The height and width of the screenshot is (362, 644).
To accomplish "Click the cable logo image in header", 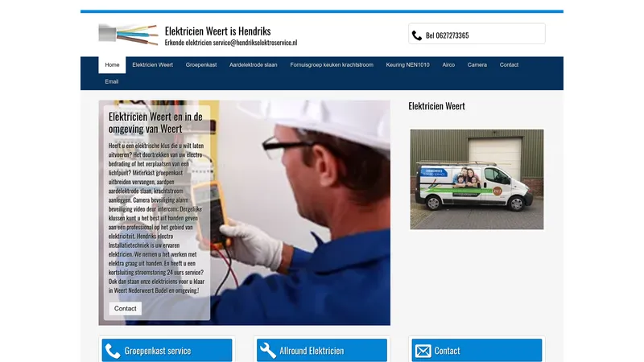I will click(x=129, y=35).
